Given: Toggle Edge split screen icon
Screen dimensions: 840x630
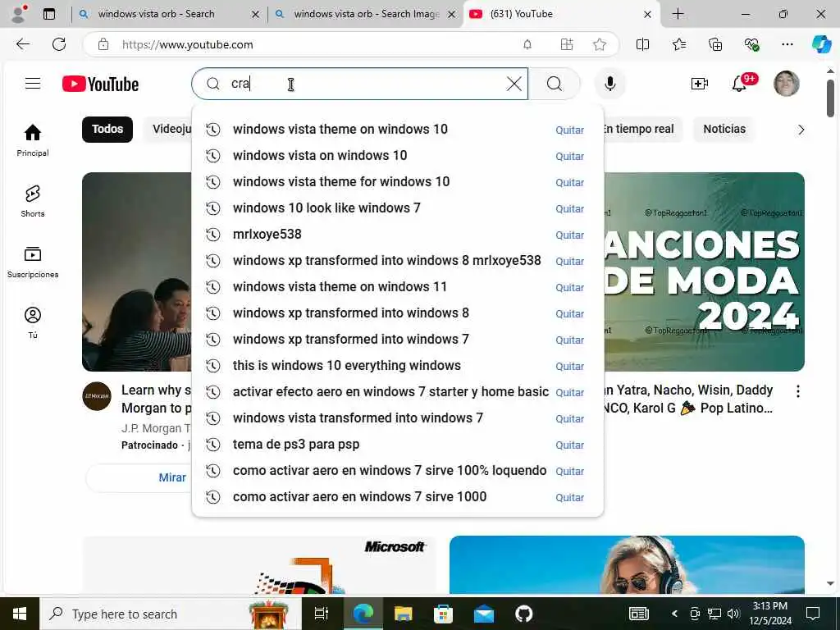Looking at the screenshot, I should click(642, 44).
